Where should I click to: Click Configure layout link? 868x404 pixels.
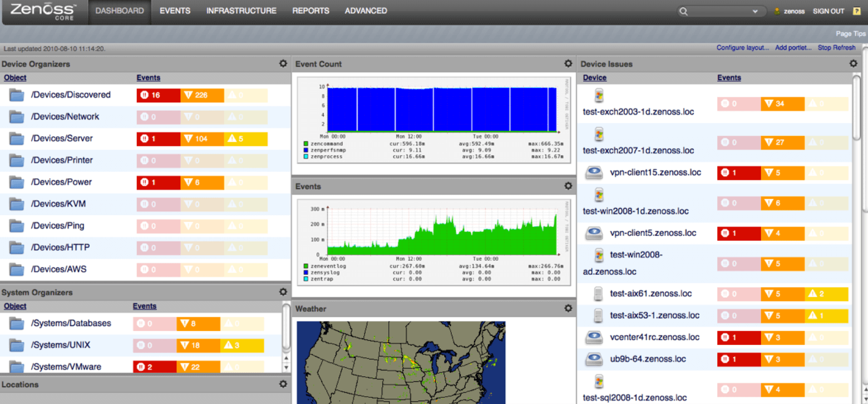[x=743, y=48]
